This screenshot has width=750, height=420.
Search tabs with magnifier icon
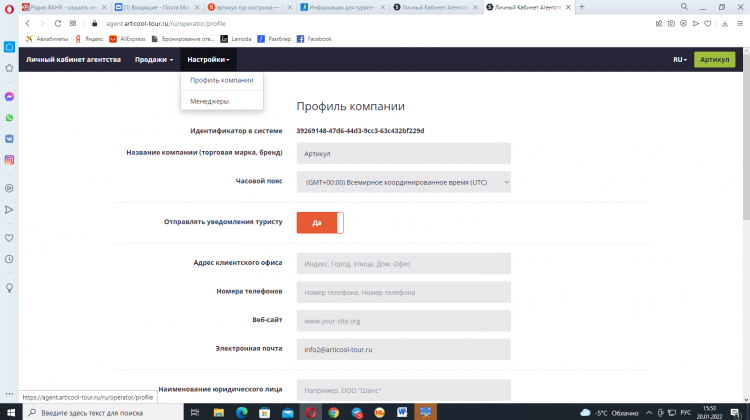point(684,7)
